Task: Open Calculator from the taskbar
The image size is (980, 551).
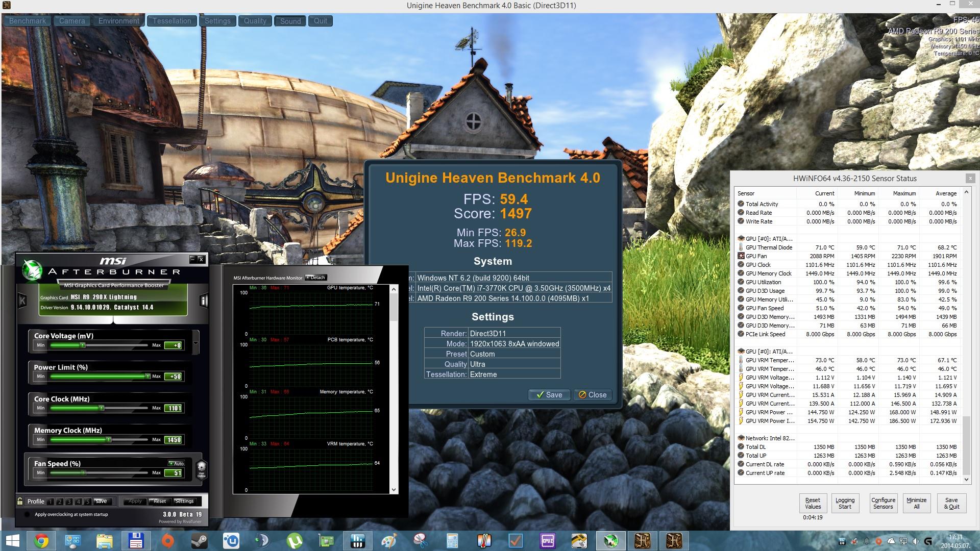Action: pos(452,541)
